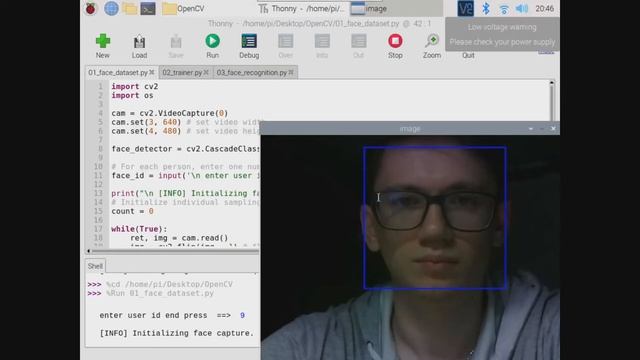This screenshot has width=640, height=360.
Task: Click the 'import os' code line
Action: coord(132,96)
